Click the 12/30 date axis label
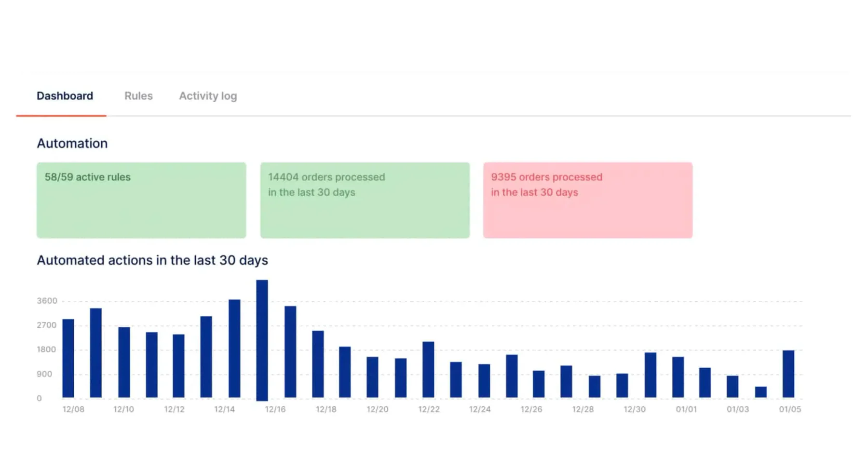Screen dimensions: 868x470 pyautogui.click(x=635, y=409)
